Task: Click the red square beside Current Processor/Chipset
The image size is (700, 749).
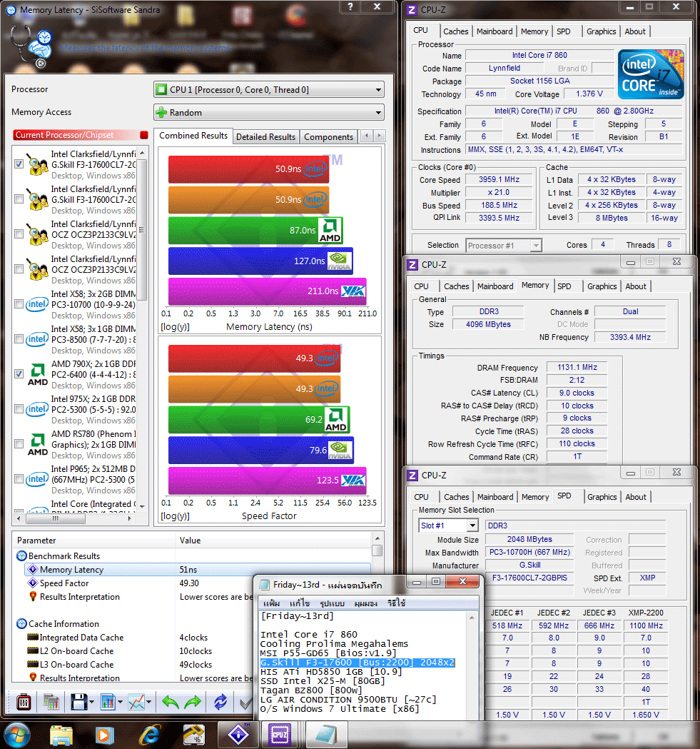Action: coord(143,135)
